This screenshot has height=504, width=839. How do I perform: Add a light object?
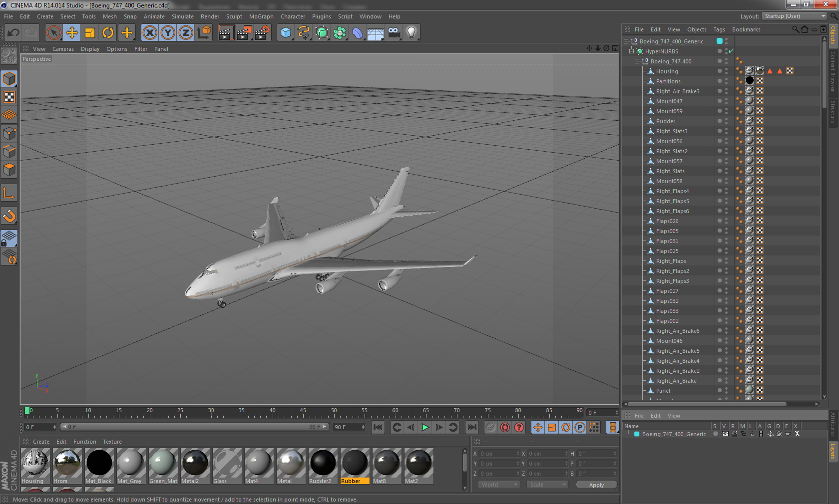(412, 33)
